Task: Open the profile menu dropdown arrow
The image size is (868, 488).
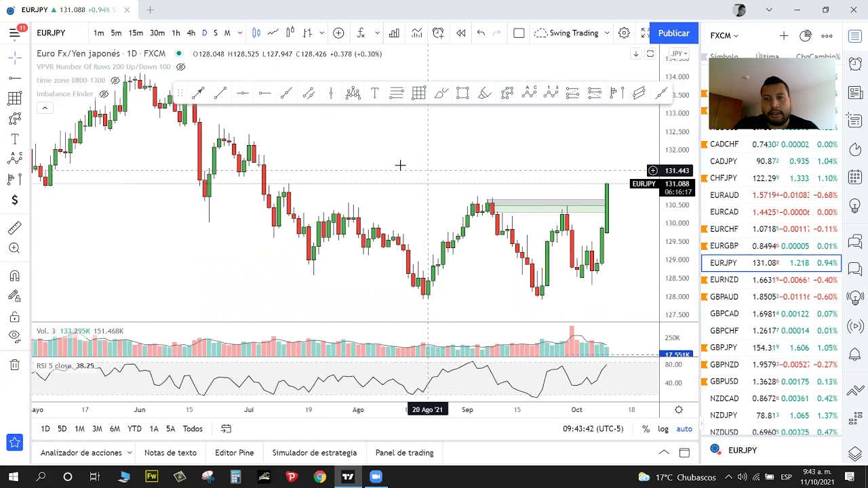Action: [x=769, y=9]
